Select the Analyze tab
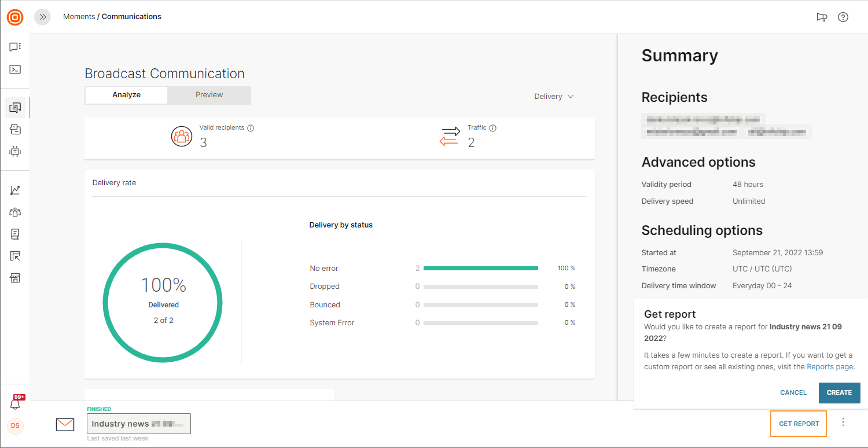This screenshot has height=448, width=868. [126, 95]
